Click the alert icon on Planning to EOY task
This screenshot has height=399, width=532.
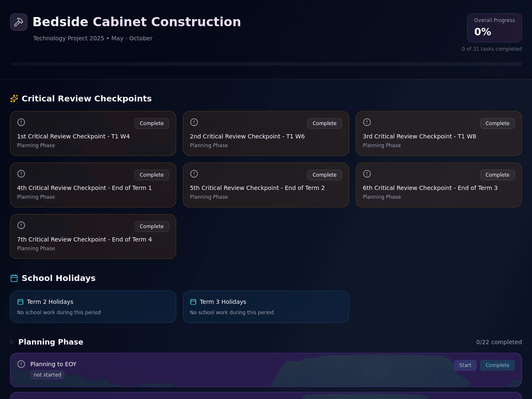coord(21,364)
